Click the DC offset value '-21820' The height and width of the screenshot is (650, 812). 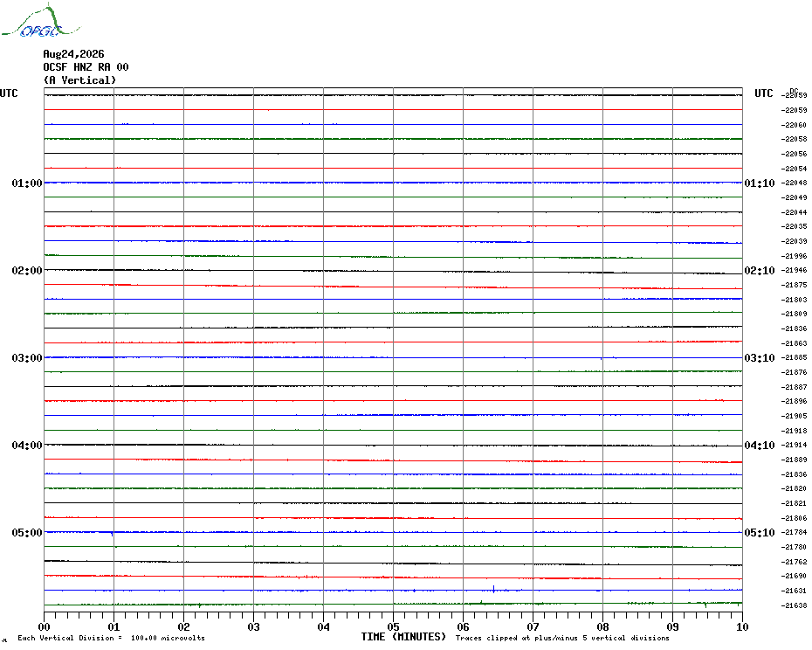coord(794,488)
